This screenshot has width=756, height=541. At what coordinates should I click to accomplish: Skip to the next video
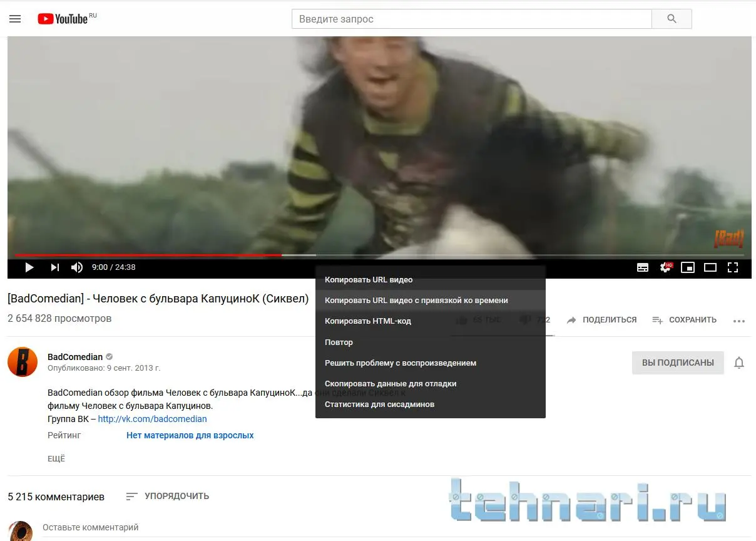55,267
